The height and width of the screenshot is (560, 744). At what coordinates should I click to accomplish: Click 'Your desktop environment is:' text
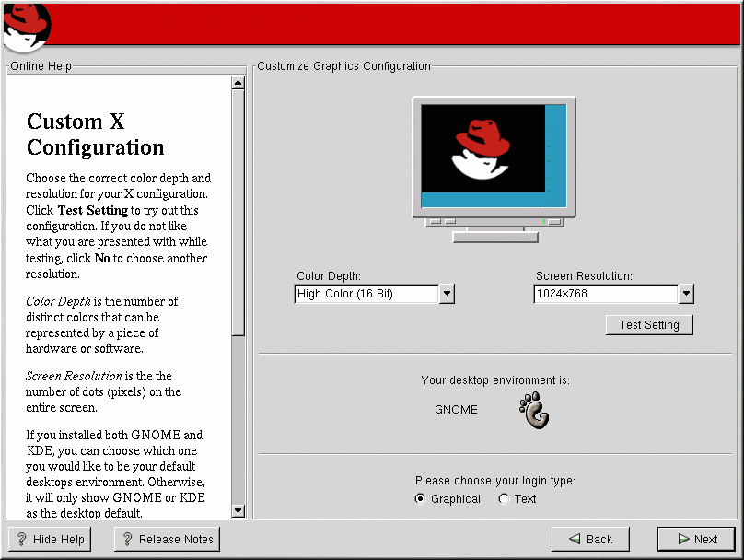pyautogui.click(x=495, y=380)
